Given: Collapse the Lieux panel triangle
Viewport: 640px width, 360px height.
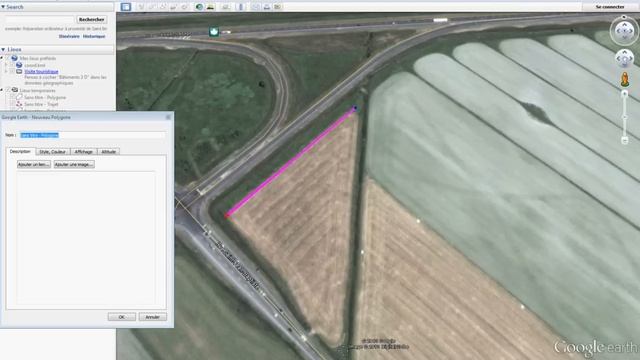Looking at the screenshot, I should coord(3,49).
